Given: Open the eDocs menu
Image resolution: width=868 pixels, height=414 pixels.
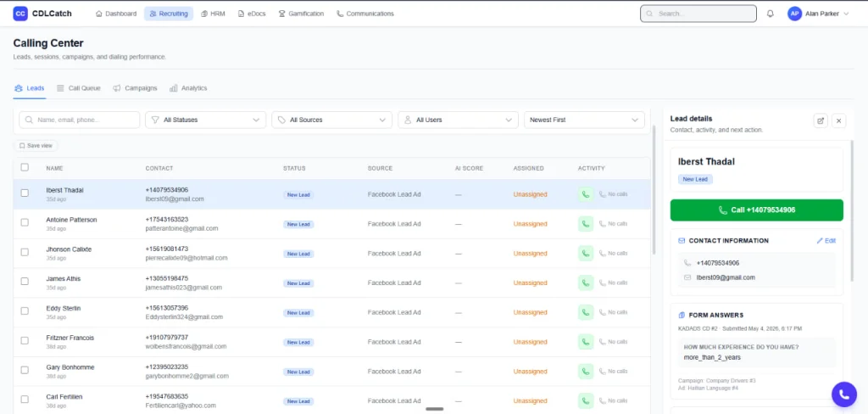Looking at the screenshot, I should click(252, 14).
